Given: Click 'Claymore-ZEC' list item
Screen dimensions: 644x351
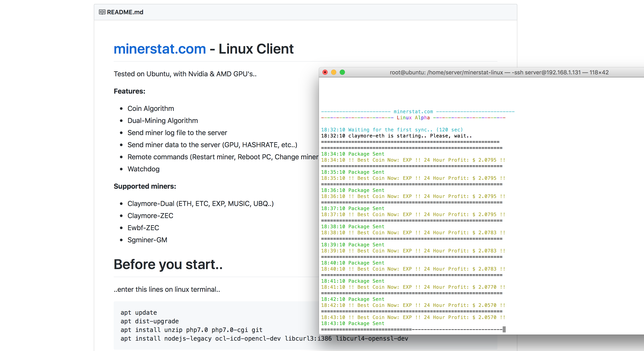Looking at the screenshot, I should [150, 215].
